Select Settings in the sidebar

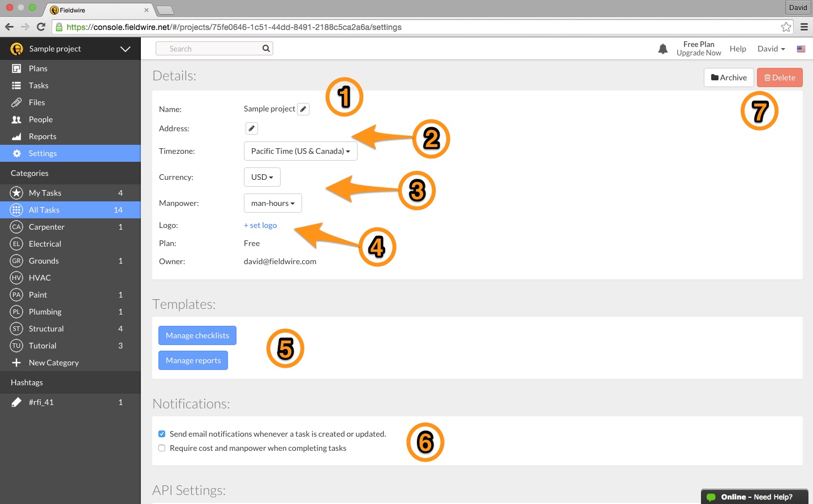[x=70, y=153]
